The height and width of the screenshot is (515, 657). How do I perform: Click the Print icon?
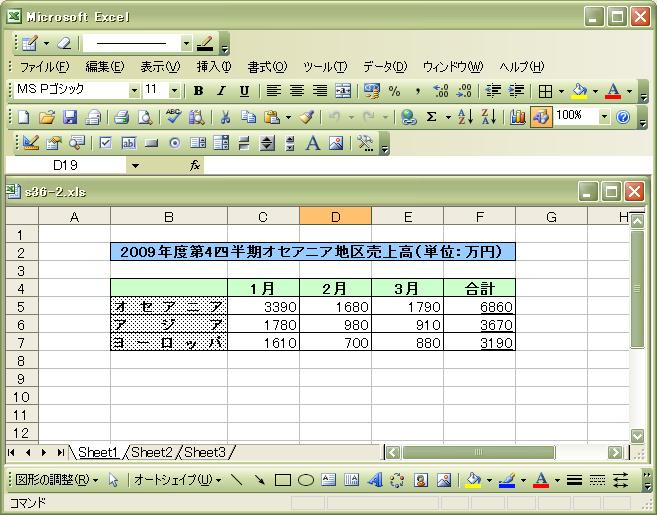click(x=122, y=117)
